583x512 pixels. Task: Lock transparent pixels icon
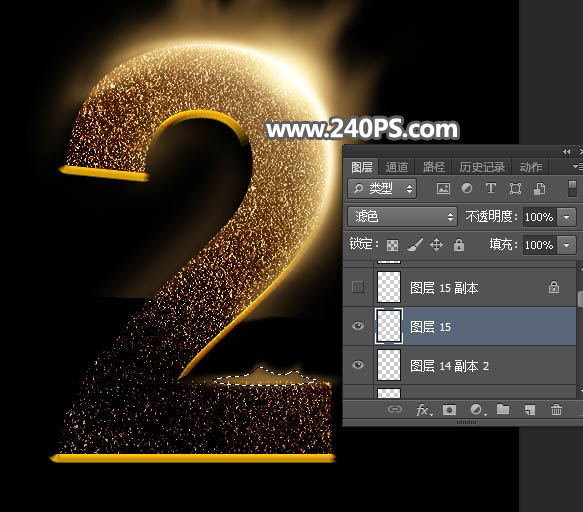[392, 245]
